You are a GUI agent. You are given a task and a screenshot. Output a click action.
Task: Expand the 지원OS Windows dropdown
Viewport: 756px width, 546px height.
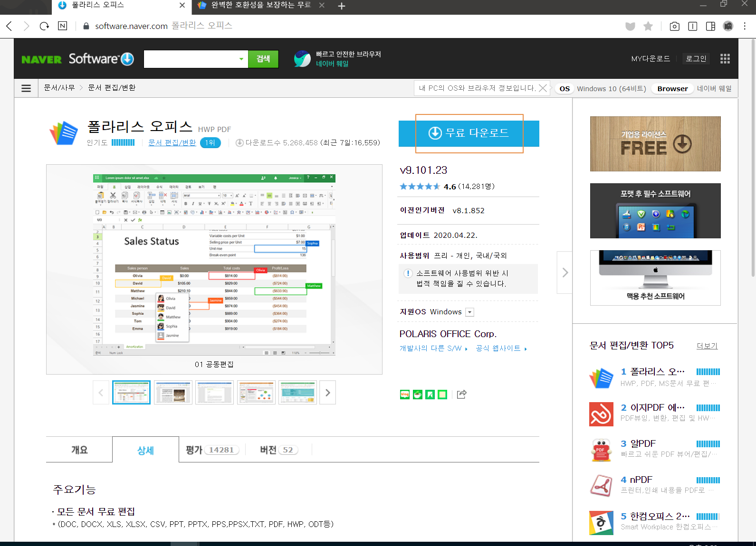470,312
